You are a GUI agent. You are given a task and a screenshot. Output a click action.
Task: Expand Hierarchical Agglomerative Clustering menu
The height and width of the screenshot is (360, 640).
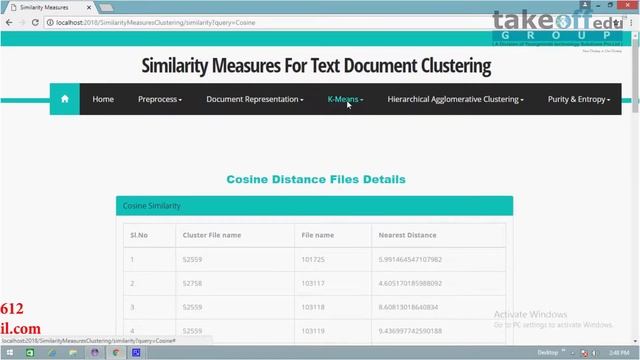tap(455, 99)
